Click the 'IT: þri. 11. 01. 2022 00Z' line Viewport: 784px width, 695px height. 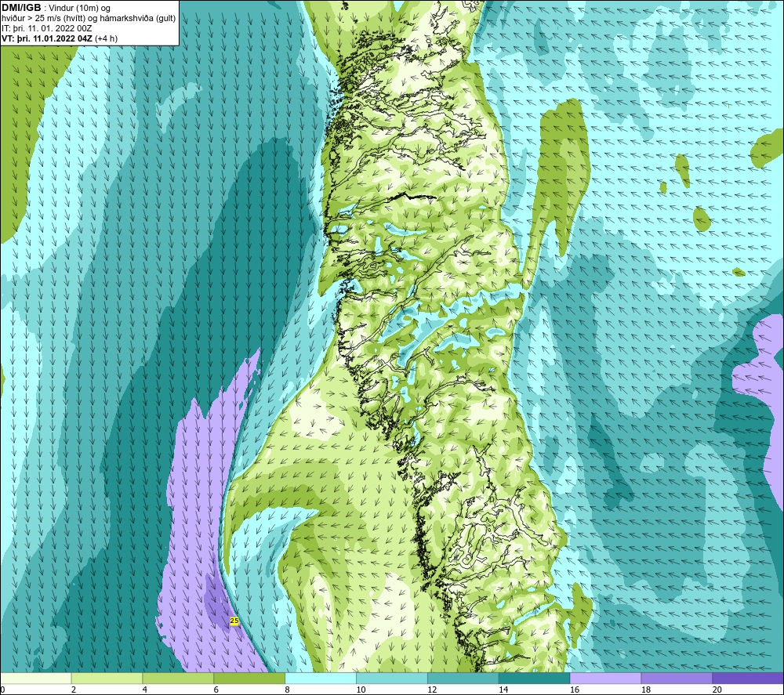(x=46, y=28)
